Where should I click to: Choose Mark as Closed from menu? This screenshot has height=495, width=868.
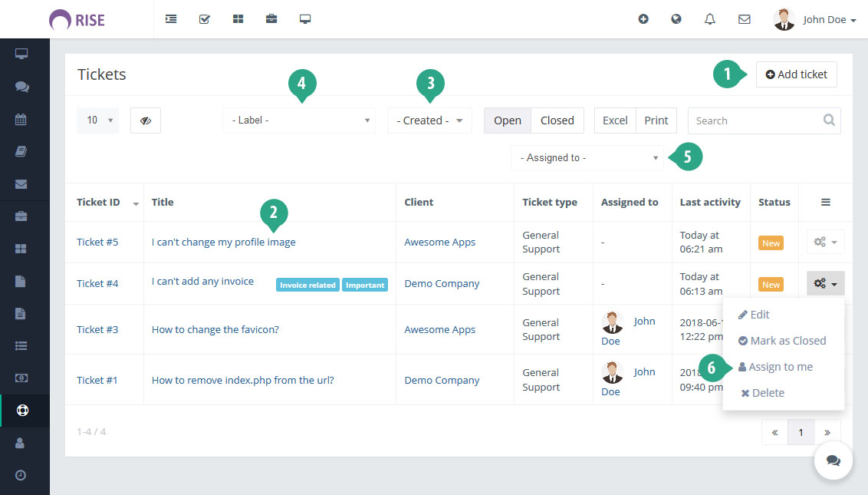[x=787, y=341]
